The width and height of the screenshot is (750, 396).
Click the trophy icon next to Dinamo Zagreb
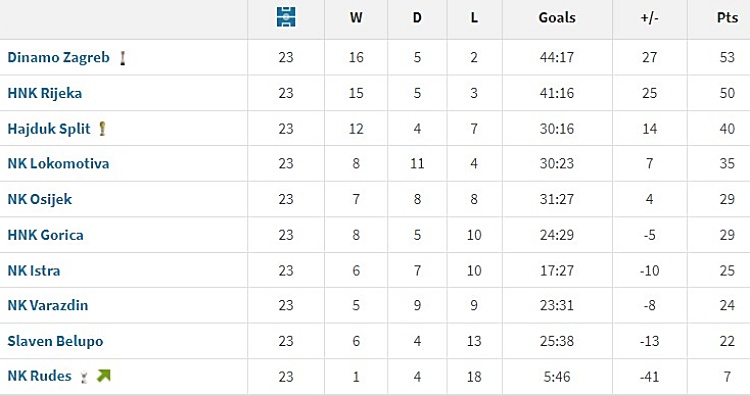[x=122, y=58]
